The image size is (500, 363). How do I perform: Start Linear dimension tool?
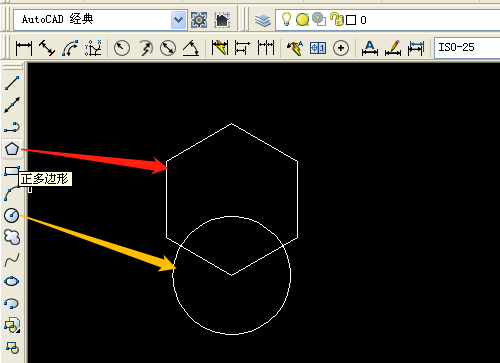tap(24, 48)
